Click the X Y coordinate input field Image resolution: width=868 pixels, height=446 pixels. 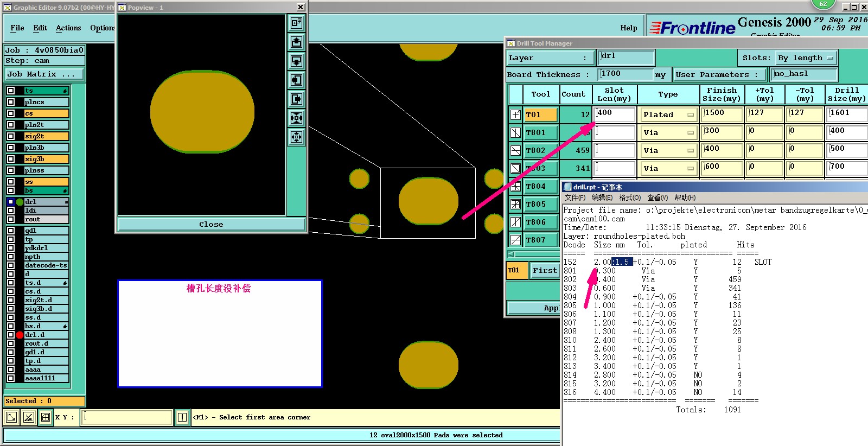click(126, 417)
